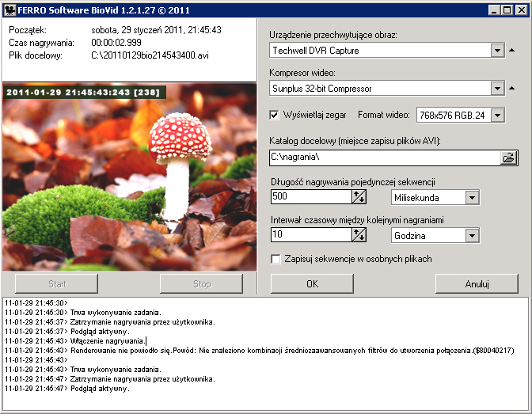Open the Milisekunda unit dropdown
532x414 pixels.
(472, 197)
